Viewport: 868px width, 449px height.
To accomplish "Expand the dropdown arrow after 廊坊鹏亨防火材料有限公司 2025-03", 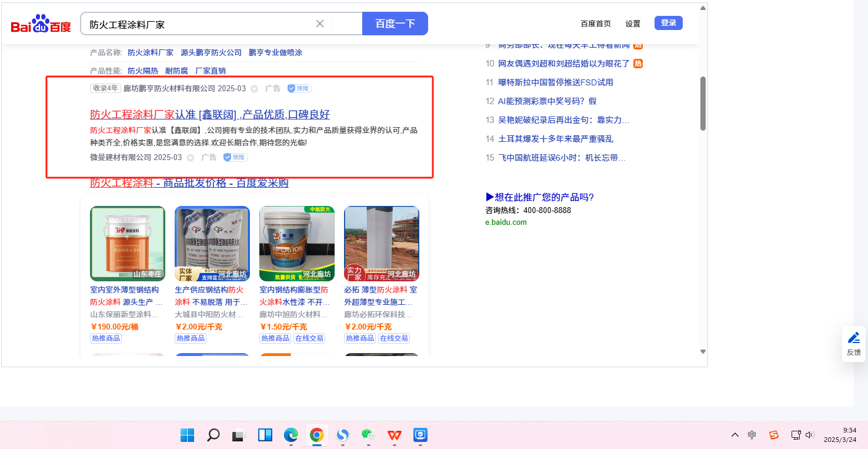I will point(255,89).
